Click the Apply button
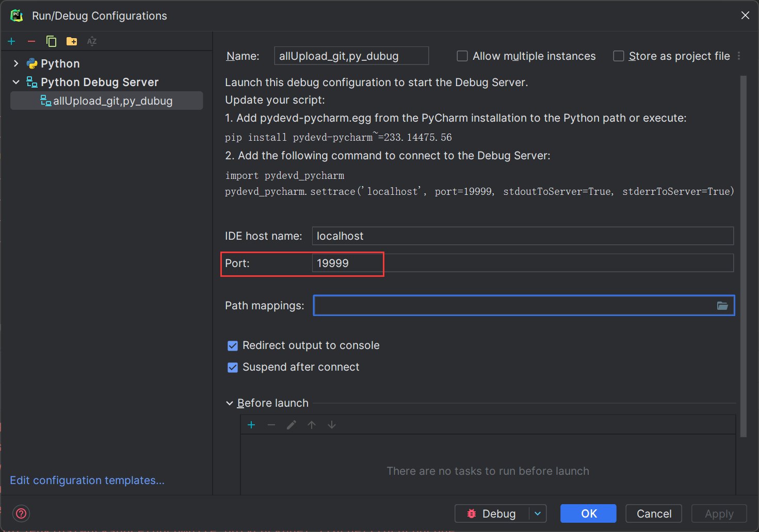The image size is (759, 532). pyautogui.click(x=719, y=513)
